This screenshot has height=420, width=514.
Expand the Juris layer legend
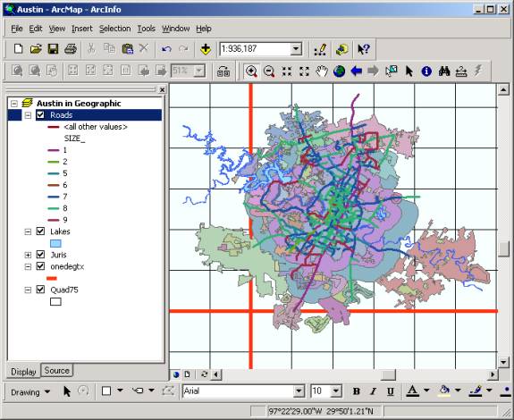tap(28, 255)
